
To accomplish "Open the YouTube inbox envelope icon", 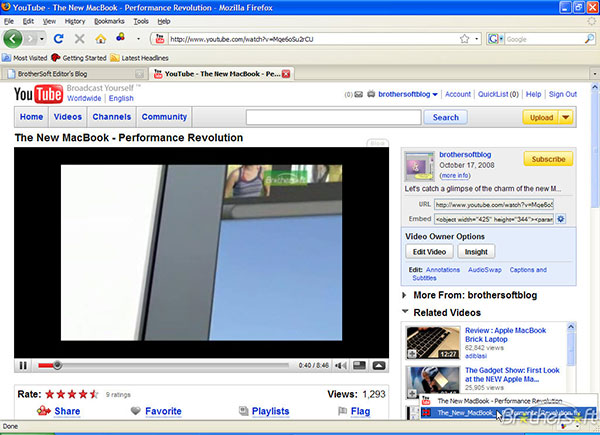I will coord(358,94).
